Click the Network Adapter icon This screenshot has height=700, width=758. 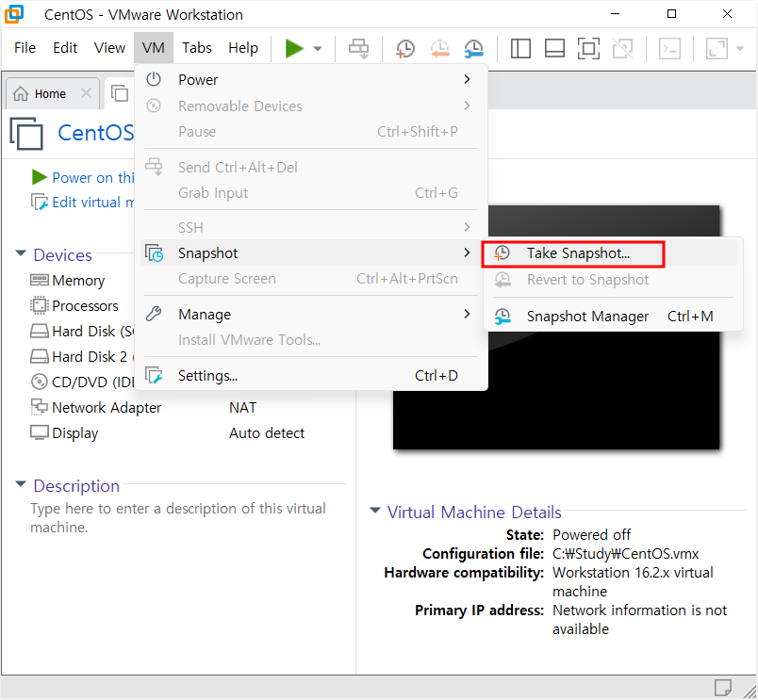(x=40, y=407)
